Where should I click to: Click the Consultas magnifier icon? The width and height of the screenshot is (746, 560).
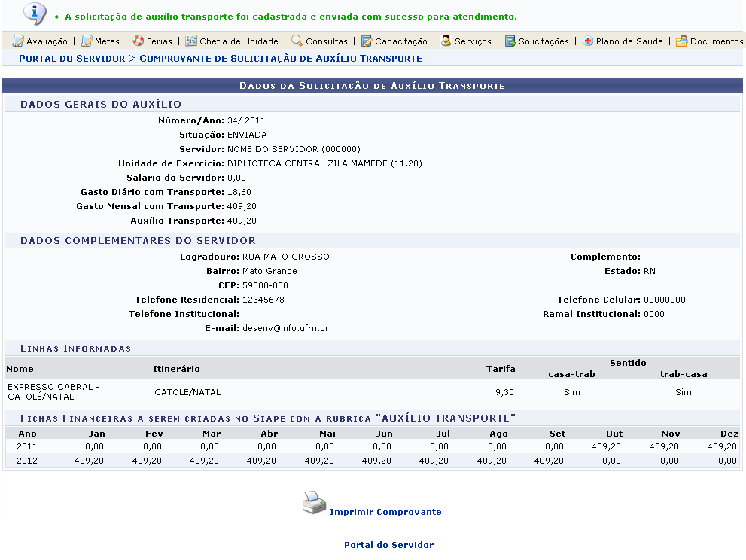click(x=297, y=41)
